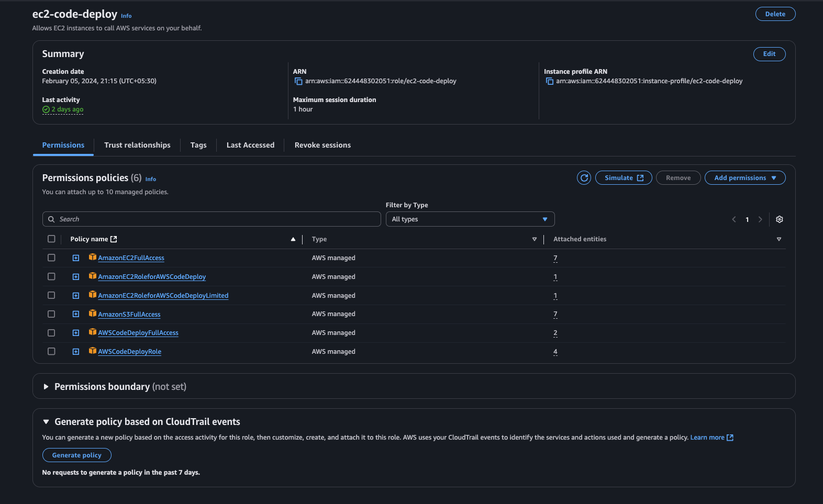Open AmazonEC2FullAccess policy link

131,258
